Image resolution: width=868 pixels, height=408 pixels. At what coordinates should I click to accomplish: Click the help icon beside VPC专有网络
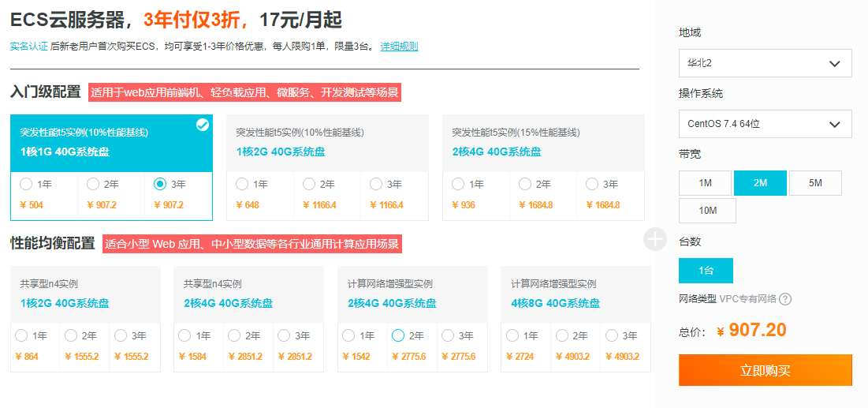[x=785, y=299]
